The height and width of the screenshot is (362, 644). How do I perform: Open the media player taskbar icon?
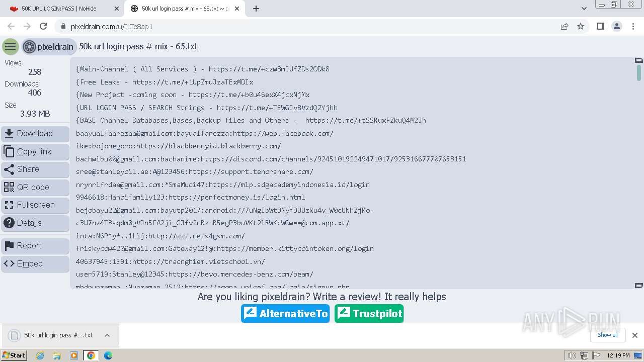point(74,355)
